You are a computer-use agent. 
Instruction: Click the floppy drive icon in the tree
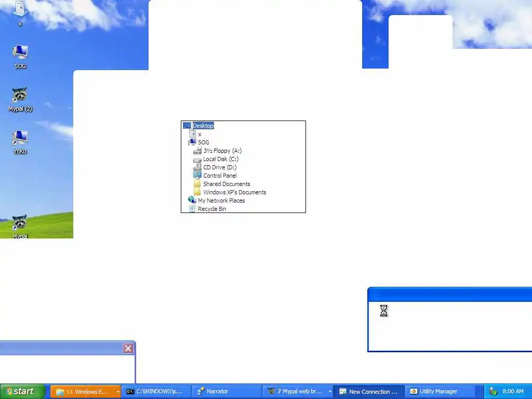pyautogui.click(x=197, y=151)
